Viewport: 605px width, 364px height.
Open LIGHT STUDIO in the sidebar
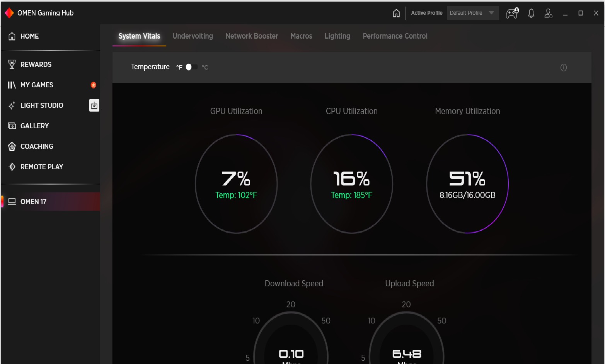point(50,105)
